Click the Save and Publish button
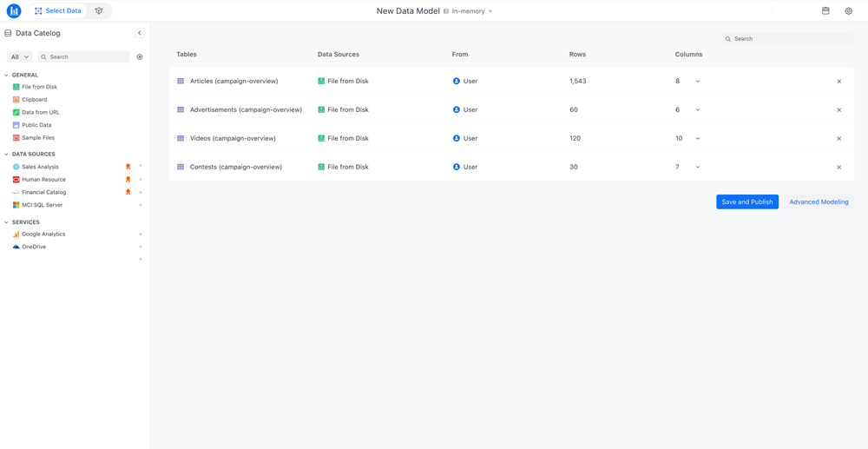The image size is (868, 449). [x=746, y=201]
